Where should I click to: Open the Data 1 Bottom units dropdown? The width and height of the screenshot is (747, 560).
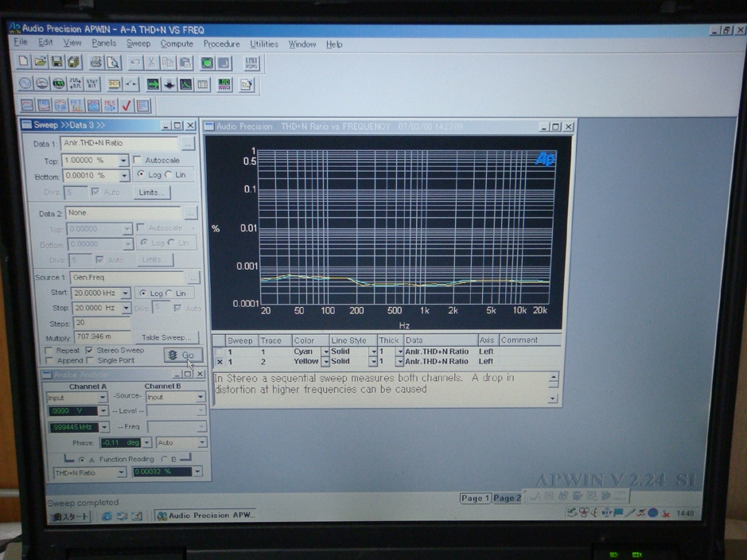124,176
